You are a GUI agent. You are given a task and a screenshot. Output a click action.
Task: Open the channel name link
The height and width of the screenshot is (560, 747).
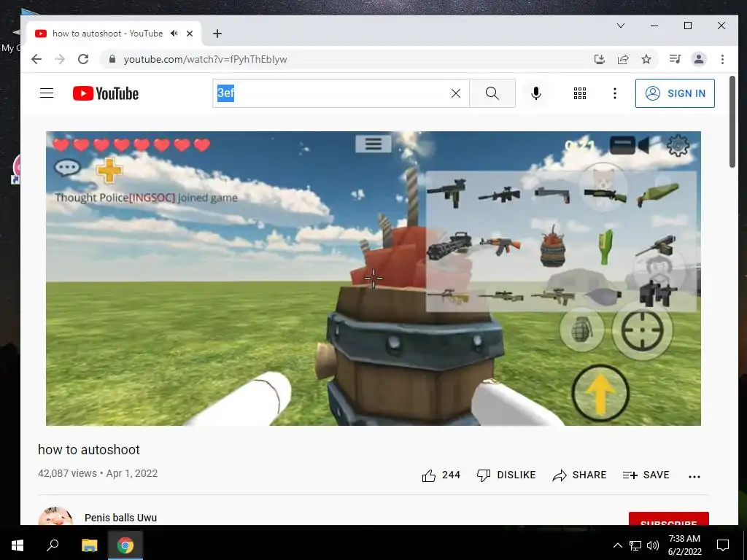click(120, 518)
